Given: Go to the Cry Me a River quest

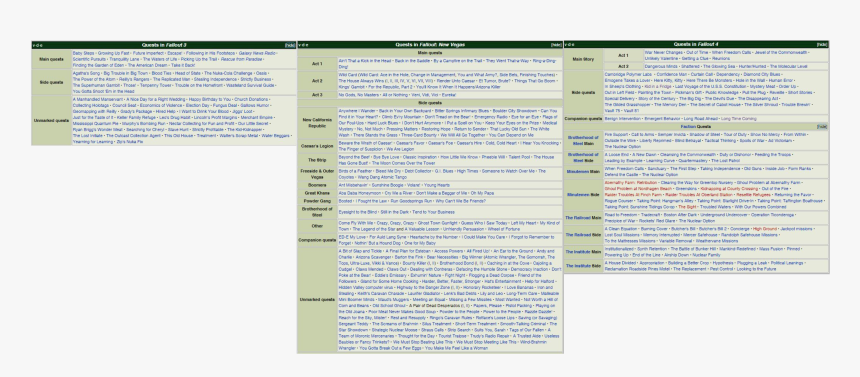Looking at the screenshot, I should pos(399,193).
